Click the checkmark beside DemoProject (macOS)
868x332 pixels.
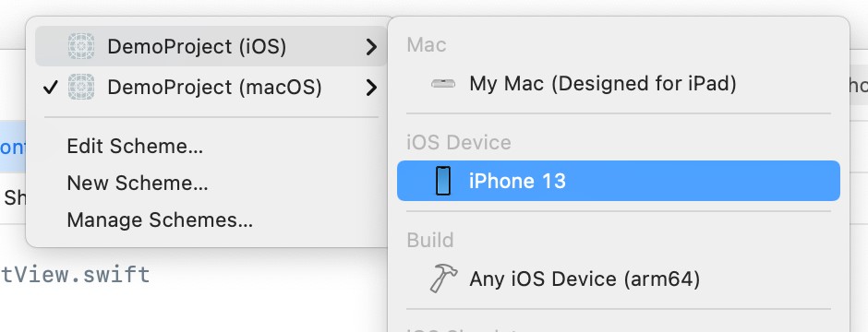pos(51,88)
